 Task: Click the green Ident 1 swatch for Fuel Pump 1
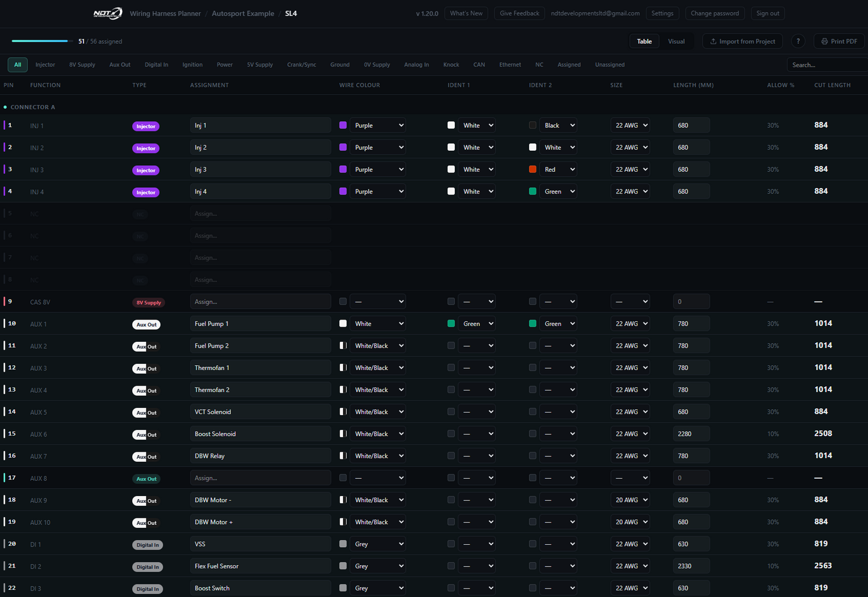[451, 323]
